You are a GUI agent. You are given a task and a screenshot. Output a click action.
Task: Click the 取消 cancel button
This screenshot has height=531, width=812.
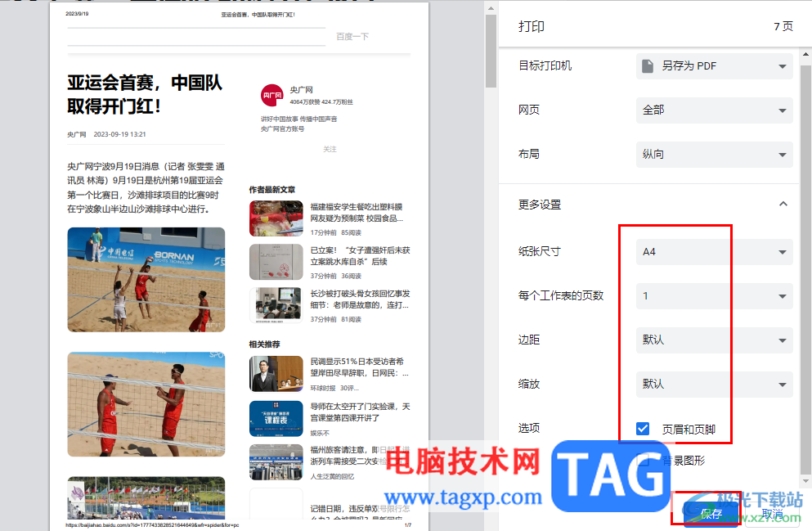772,513
